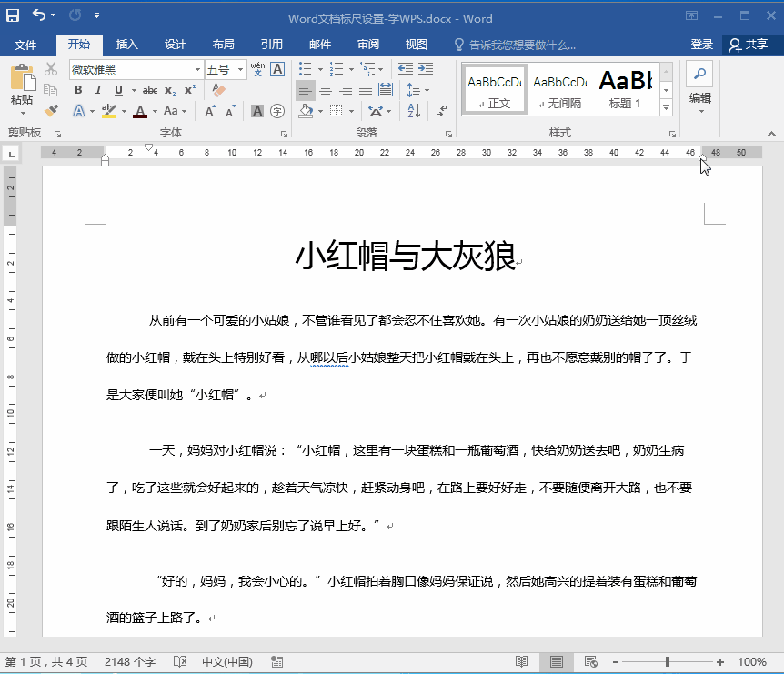
Task: Select the text Highlight Color icon
Action: point(108,111)
